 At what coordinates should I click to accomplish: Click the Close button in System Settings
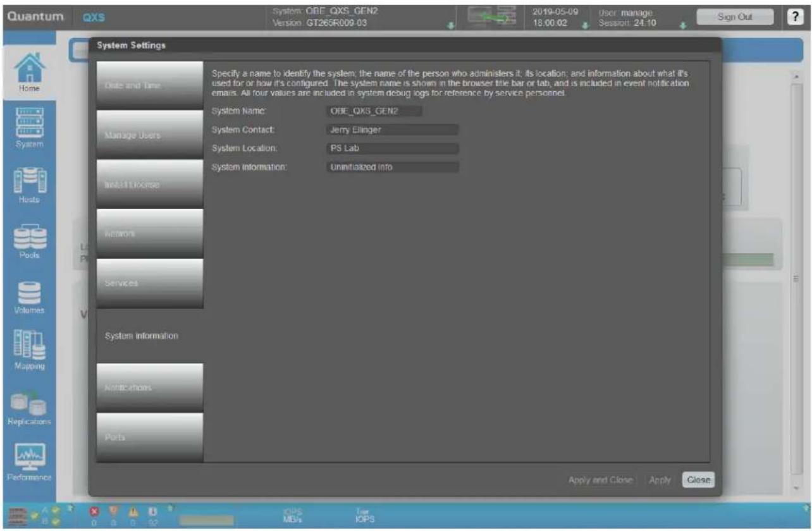[698, 480]
